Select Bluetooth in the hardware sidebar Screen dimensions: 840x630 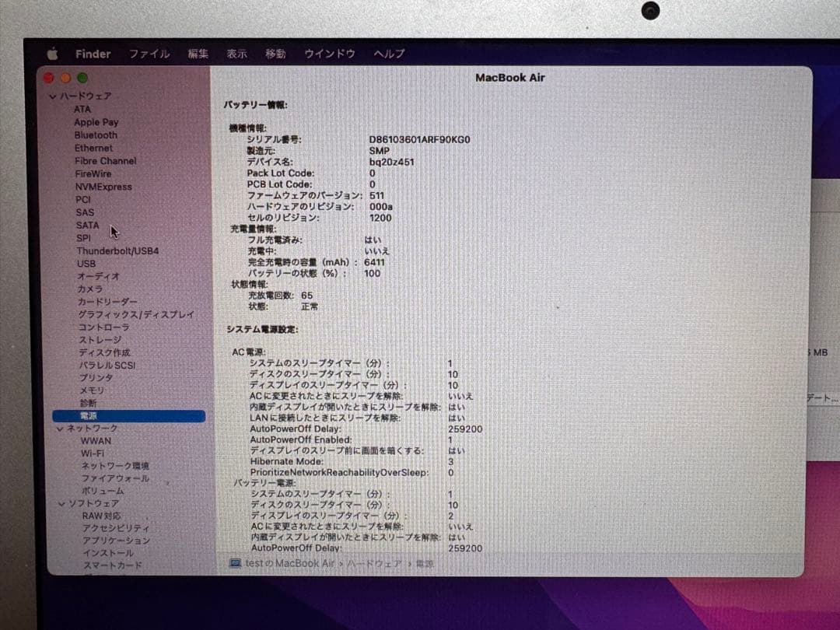pyautogui.click(x=96, y=135)
